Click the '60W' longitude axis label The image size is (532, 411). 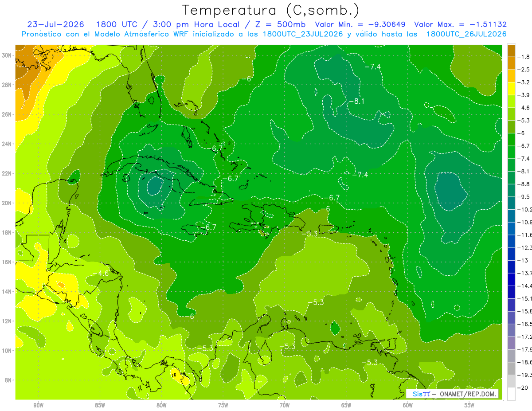(x=408, y=405)
